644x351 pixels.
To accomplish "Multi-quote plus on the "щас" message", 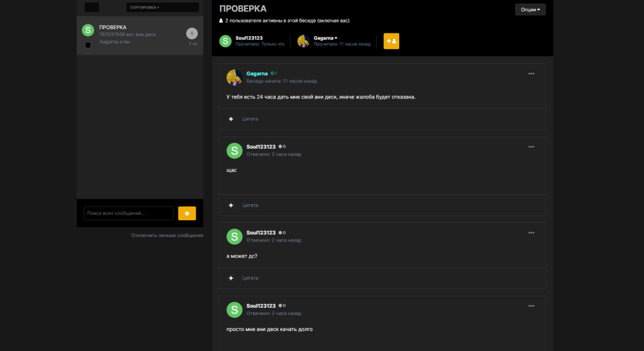I will pyautogui.click(x=231, y=205).
